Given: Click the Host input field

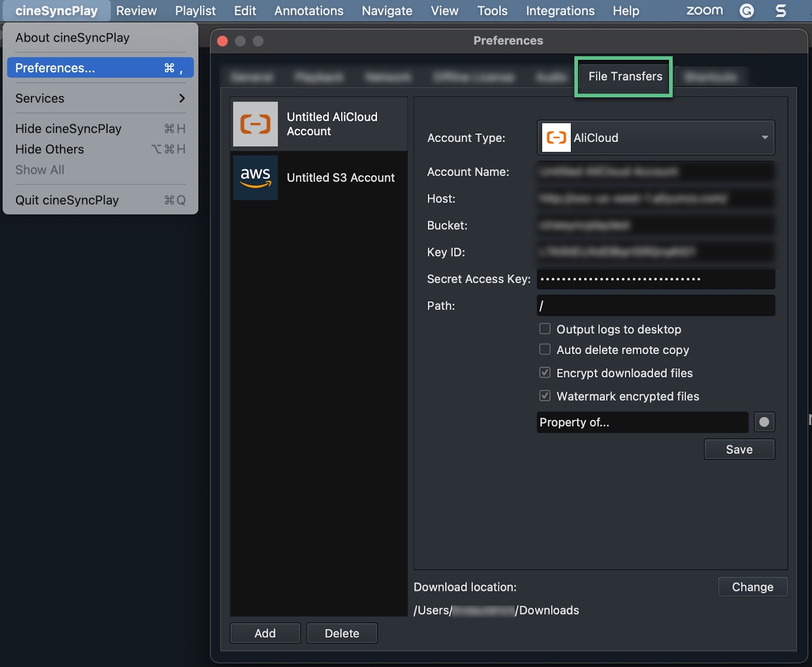Looking at the screenshot, I should [656, 198].
